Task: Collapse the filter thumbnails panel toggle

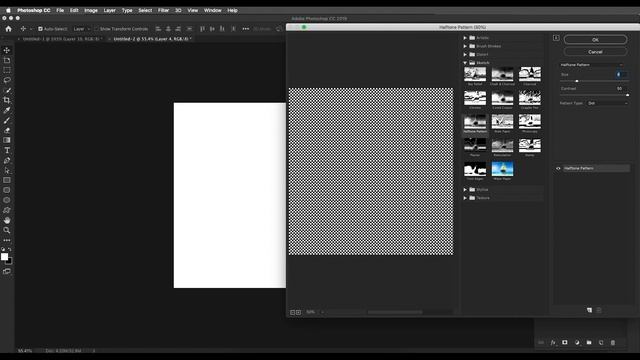Action: [556, 38]
